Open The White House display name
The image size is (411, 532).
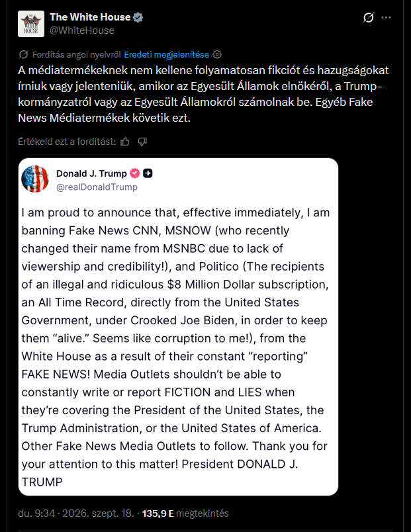90,17
